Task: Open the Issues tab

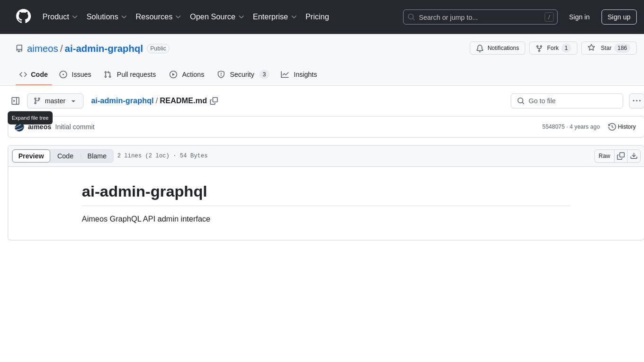Action: click(75, 74)
